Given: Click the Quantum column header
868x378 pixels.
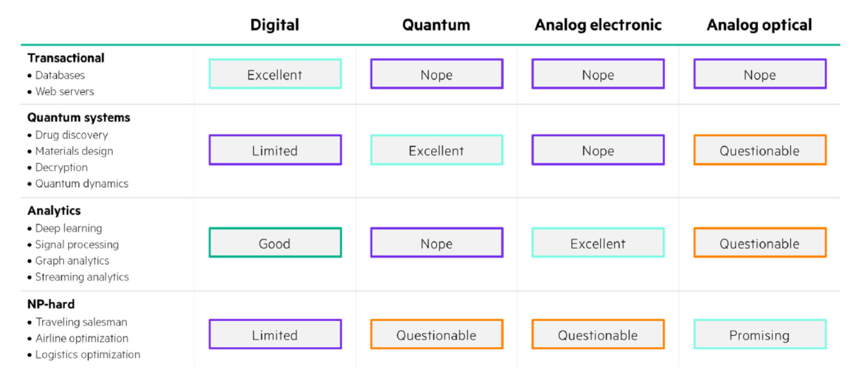Looking at the screenshot, I should (436, 25).
